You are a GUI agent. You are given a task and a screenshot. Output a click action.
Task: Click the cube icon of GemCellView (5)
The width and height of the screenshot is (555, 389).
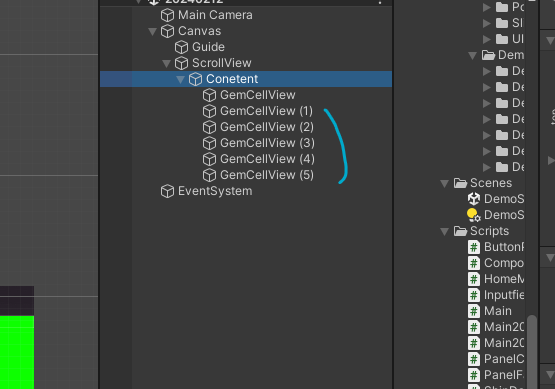pos(210,175)
